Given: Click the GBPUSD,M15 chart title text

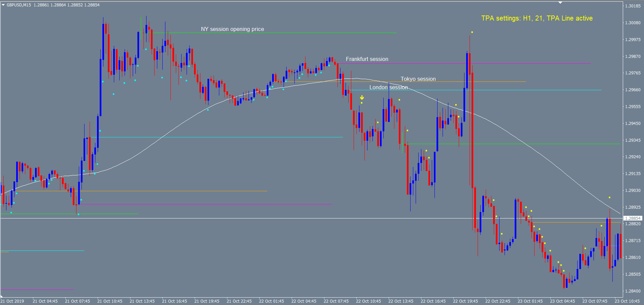Looking at the screenshot, I should pos(19,5).
